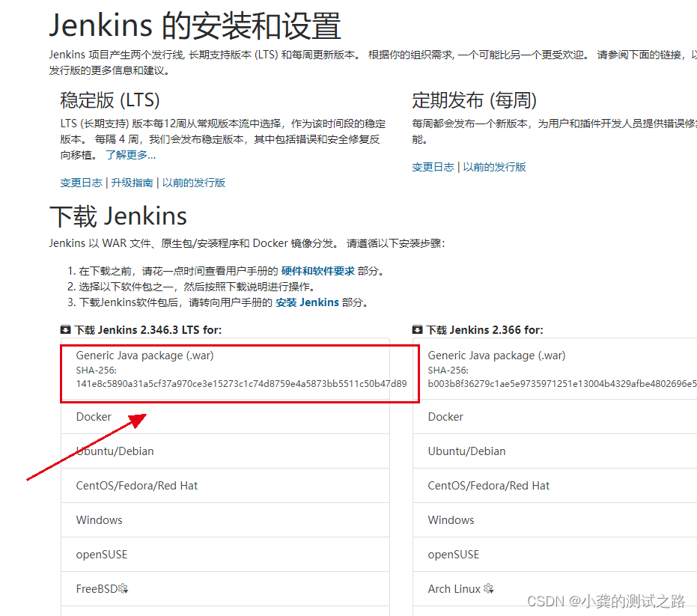Click the gear icon next to FreeBSD
Viewport: 697px width, 616px height.
(x=123, y=588)
